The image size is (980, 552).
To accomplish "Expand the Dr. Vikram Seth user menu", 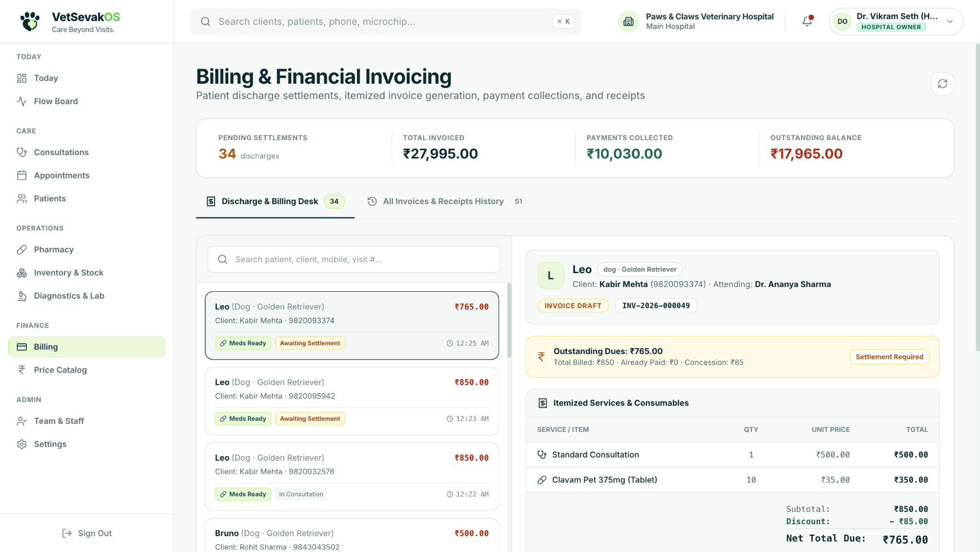I will (896, 22).
